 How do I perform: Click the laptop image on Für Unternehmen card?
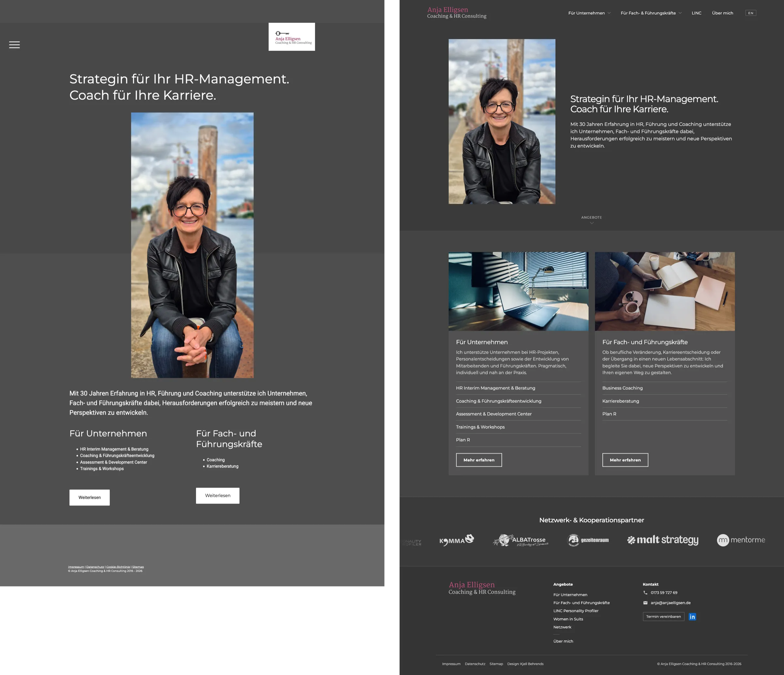(518, 292)
